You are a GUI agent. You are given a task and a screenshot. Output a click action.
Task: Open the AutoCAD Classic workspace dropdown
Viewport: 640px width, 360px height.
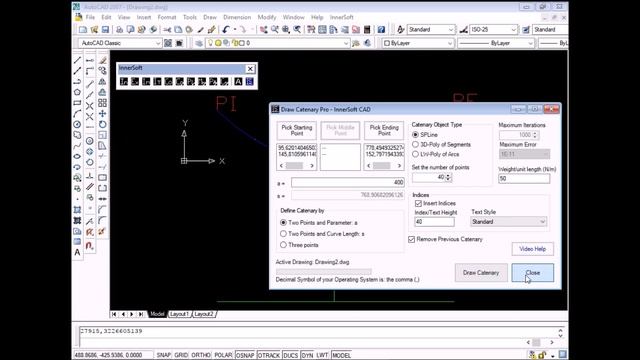coord(120,43)
